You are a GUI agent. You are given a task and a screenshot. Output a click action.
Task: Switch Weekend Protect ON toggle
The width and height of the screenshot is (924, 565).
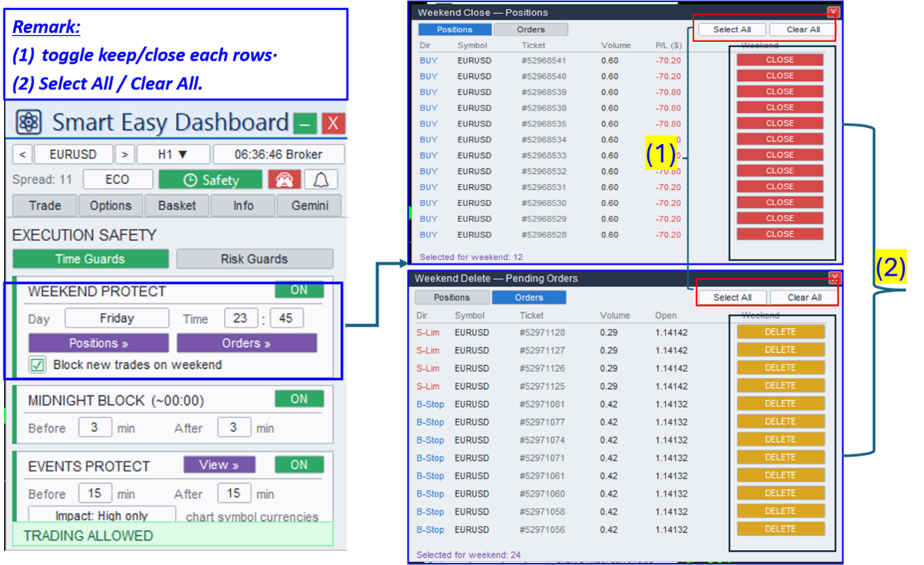tap(299, 290)
